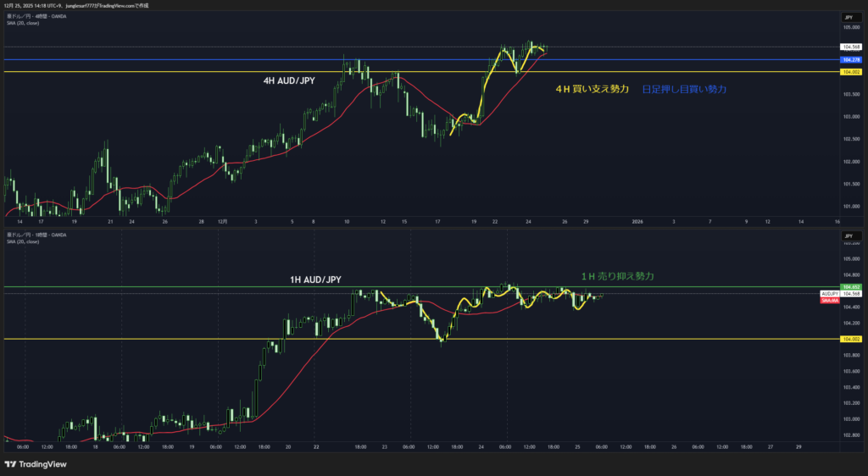Click the SMA (20, close) legend in top chart

(x=23, y=23)
